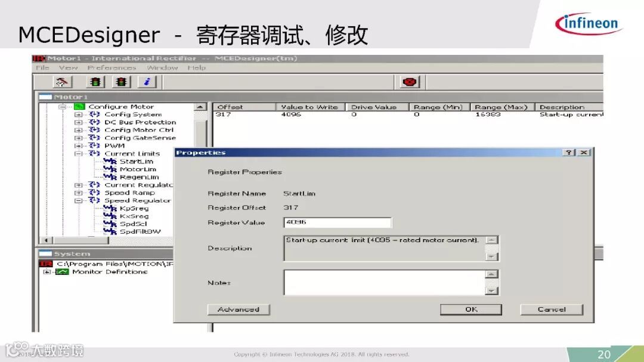
Task: Click the second traffic light toolbar icon
Action: pos(121,82)
